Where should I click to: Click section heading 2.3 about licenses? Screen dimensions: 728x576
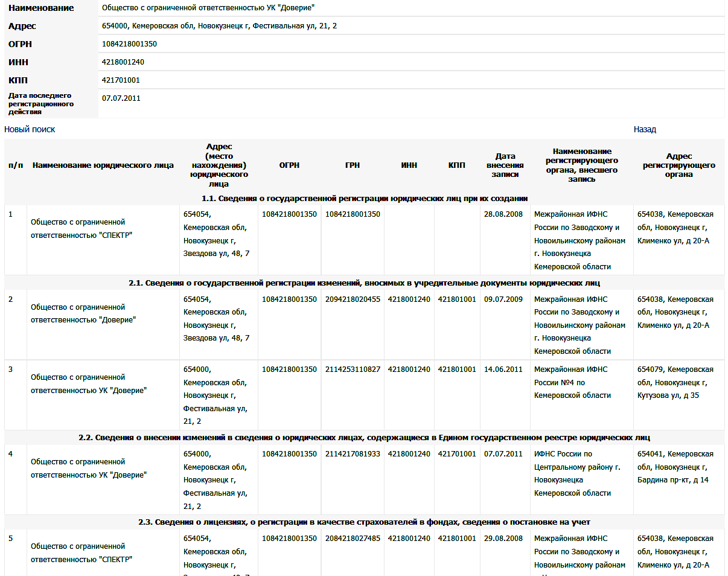[x=364, y=522]
